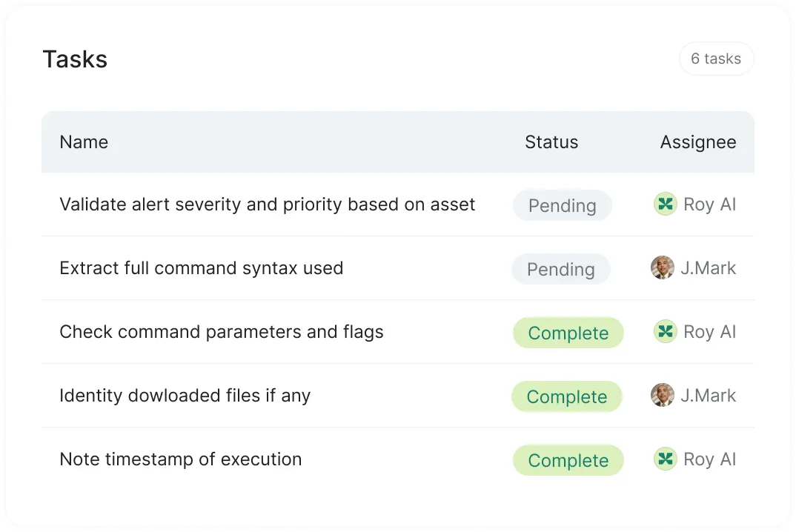This screenshot has width=796, height=532.
Task: Click the 6 tasks counter badge
Action: 716,59
